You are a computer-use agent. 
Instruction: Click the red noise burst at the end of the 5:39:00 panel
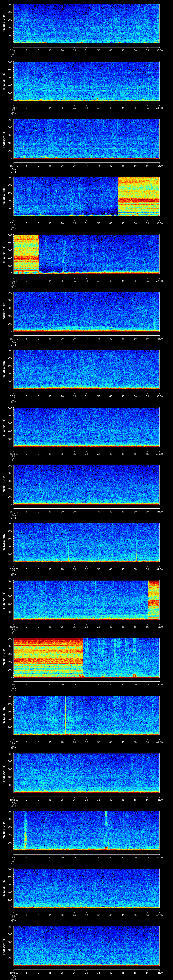click(154, 600)
